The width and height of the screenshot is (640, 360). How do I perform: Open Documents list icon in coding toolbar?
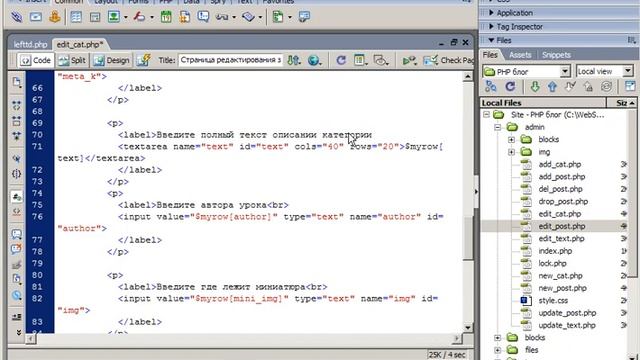click(16, 82)
